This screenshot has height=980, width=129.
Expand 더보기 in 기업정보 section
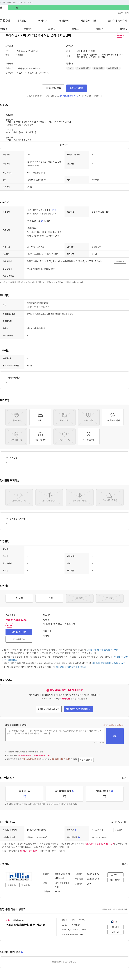pos(124,864)
